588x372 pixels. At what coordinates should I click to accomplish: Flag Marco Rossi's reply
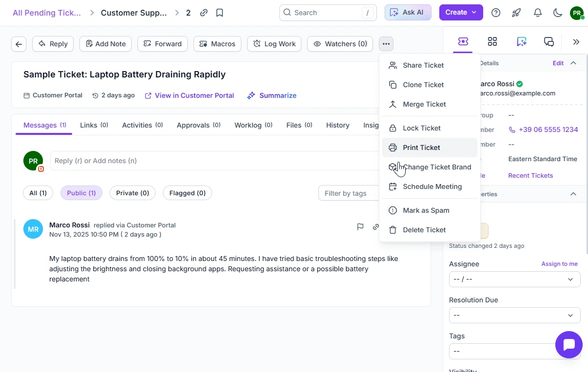coord(360,227)
